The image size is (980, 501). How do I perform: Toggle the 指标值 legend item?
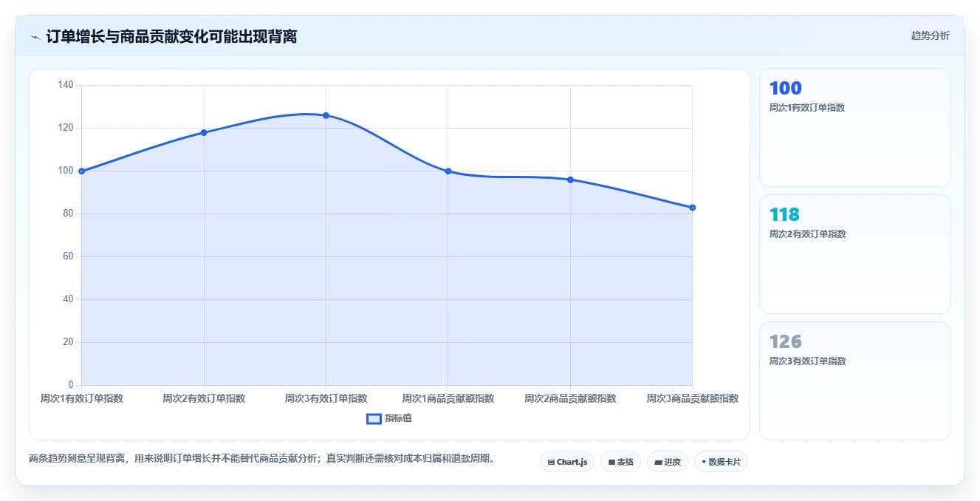[x=389, y=418]
